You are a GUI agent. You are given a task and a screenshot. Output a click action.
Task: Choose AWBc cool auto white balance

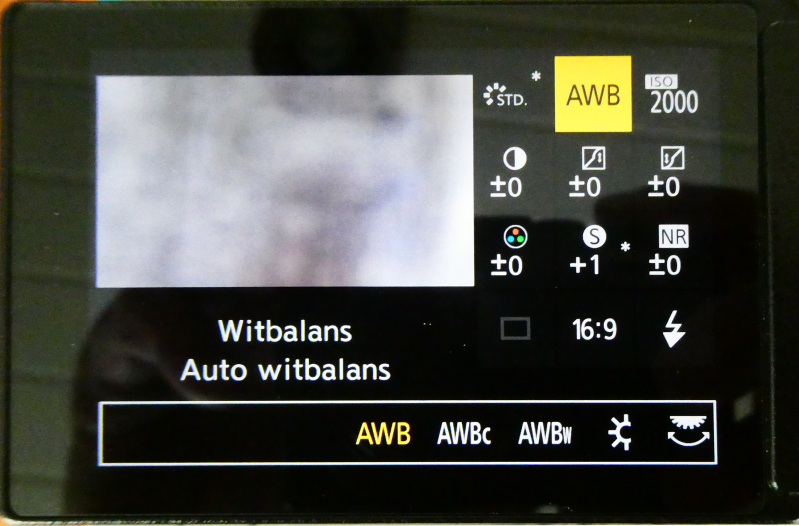464,434
